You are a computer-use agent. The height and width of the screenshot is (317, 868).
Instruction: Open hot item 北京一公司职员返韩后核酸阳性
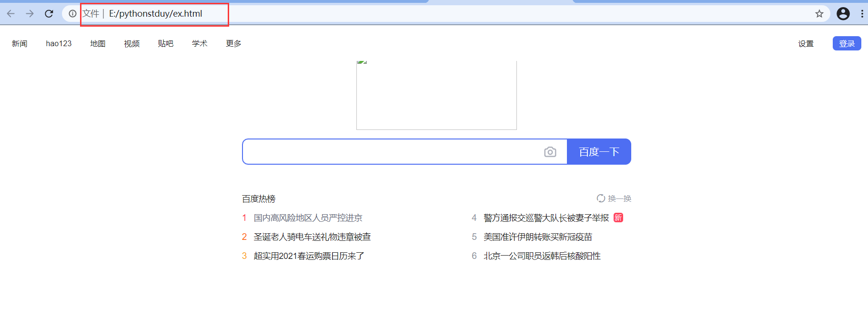(x=542, y=256)
